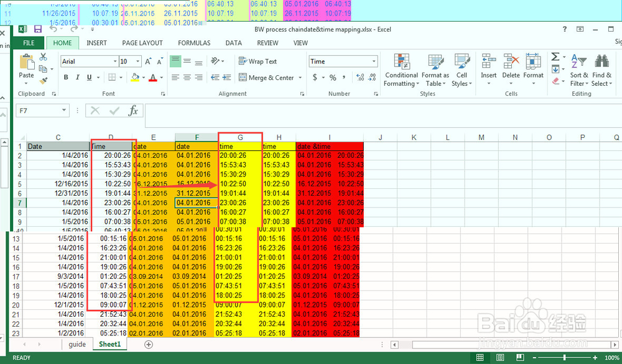Open Excel Help question mark

(x=565, y=29)
